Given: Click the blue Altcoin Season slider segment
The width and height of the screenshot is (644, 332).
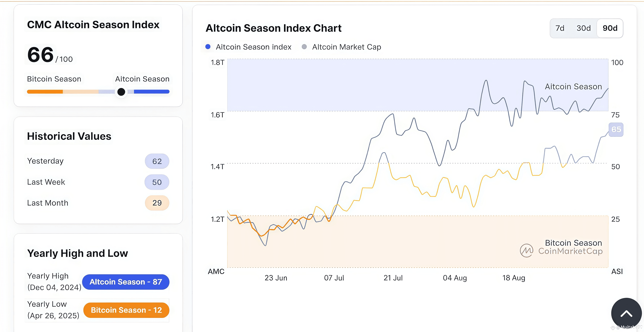Looking at the screenshot, I should [x=151, y=92].
